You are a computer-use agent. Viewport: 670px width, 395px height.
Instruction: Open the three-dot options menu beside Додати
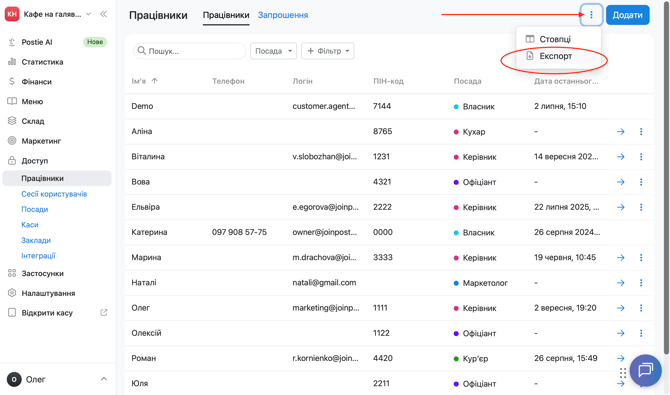click(x=591, y=15)
